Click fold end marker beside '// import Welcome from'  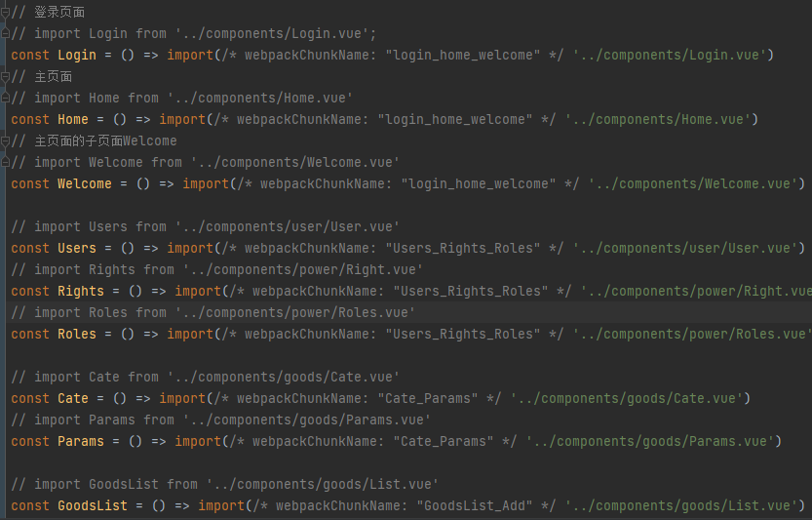click(x=5, y=162)
